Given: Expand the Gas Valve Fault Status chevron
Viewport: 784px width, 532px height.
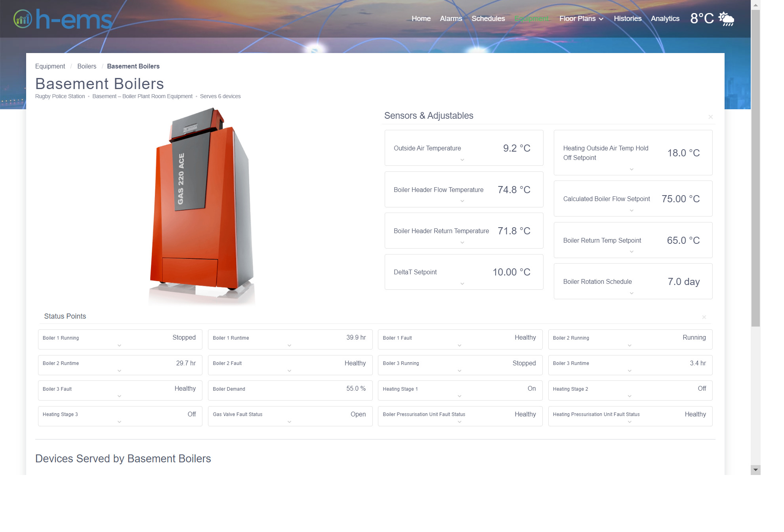Looking at the screenshot, I should (289, 422).
